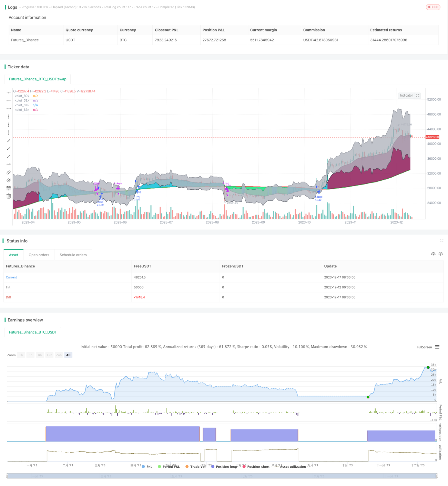This screenshot has width=448, height=486.
Task: Pick the parallel channel lines tool
Action: (9, 172)
